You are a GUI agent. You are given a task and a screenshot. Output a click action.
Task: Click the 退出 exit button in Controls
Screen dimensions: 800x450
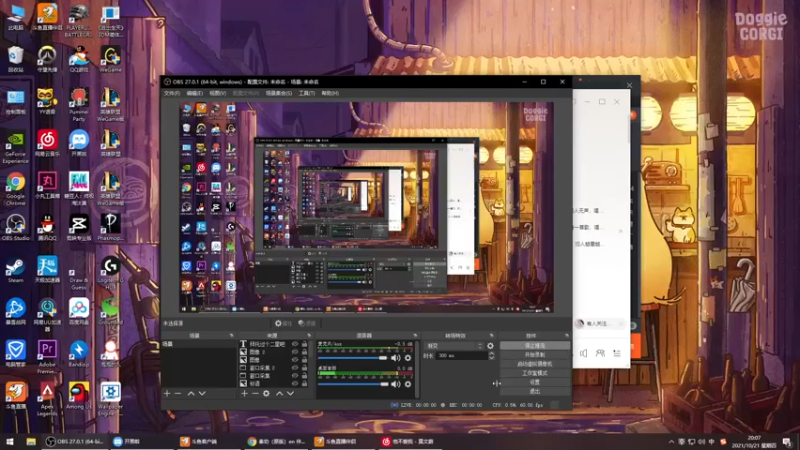[535, 391]
